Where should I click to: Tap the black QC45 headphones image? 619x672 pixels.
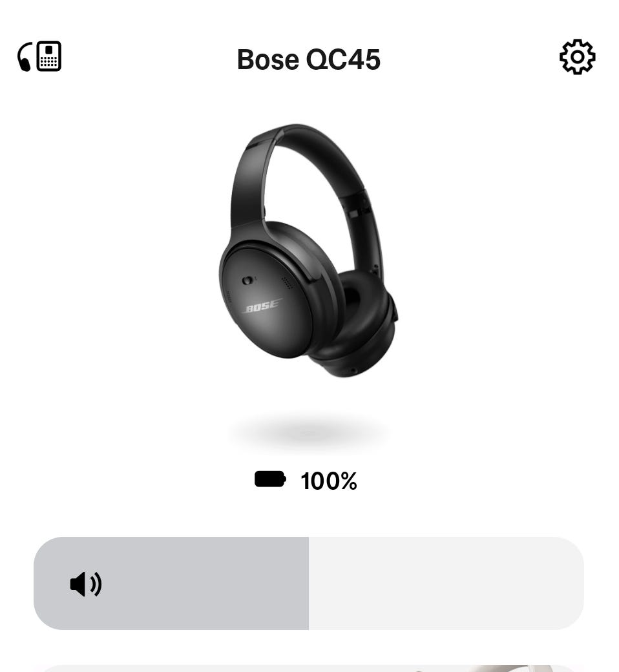point(308,251)
